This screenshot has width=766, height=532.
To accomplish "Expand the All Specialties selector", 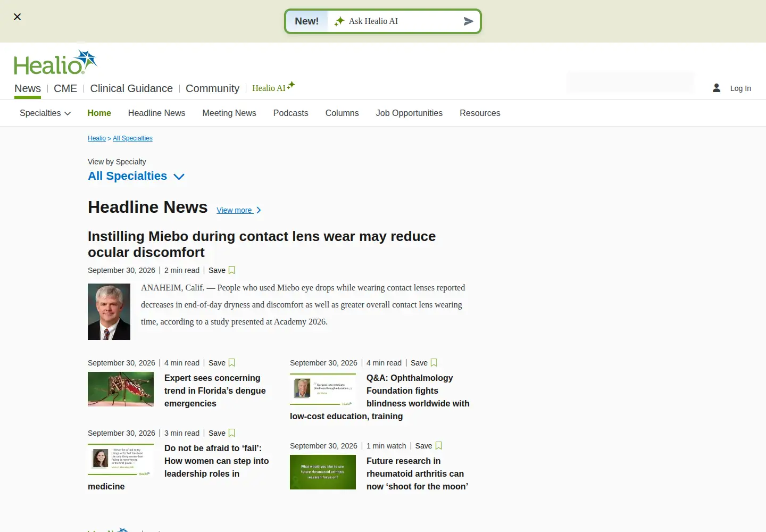I will point(136,176).
